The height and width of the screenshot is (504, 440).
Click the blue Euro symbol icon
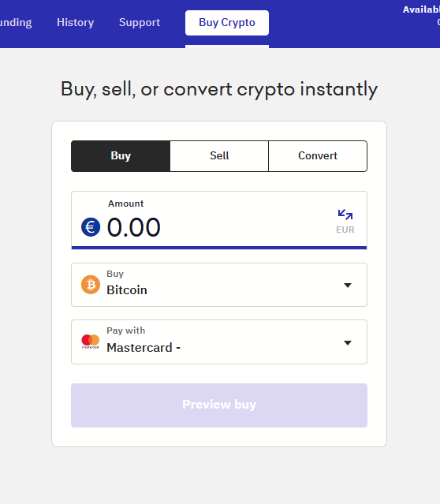coord(91,227)
